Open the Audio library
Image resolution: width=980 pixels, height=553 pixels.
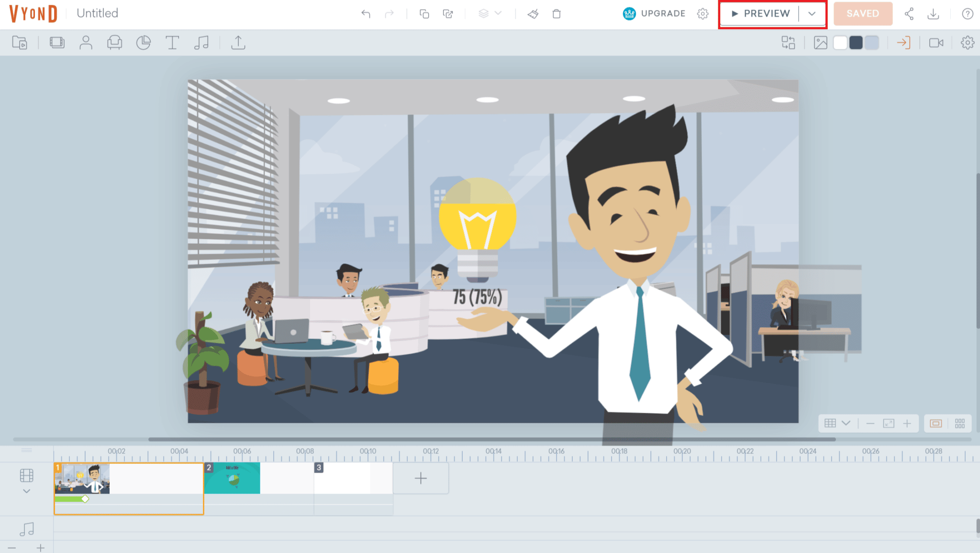201,43
